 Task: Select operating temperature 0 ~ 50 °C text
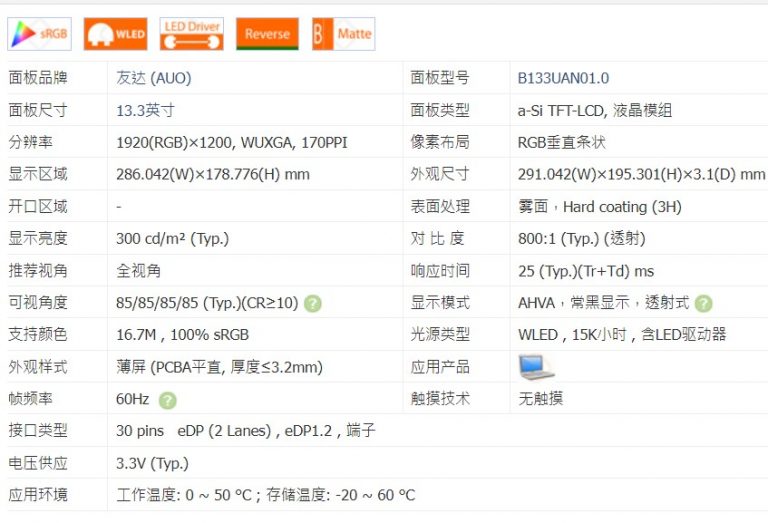point(218,495)
